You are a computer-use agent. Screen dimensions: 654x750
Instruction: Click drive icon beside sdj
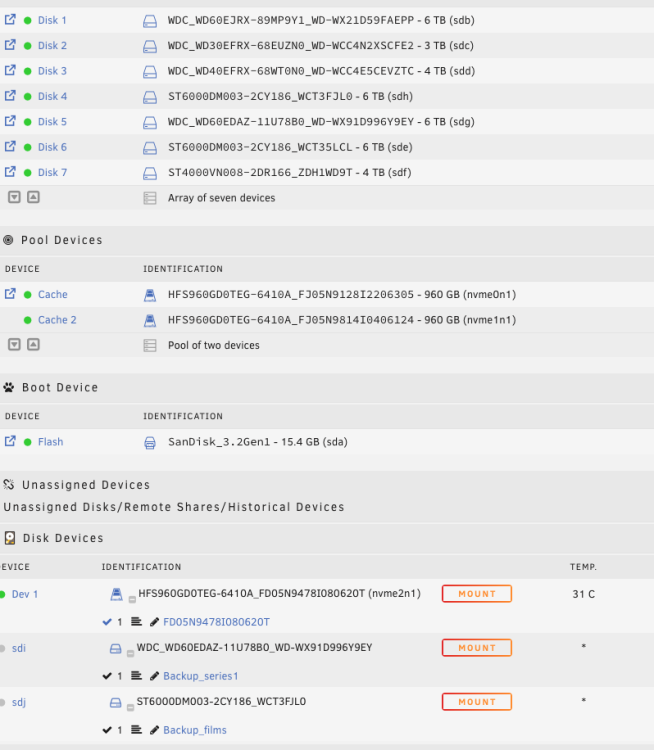click(115, 703)
